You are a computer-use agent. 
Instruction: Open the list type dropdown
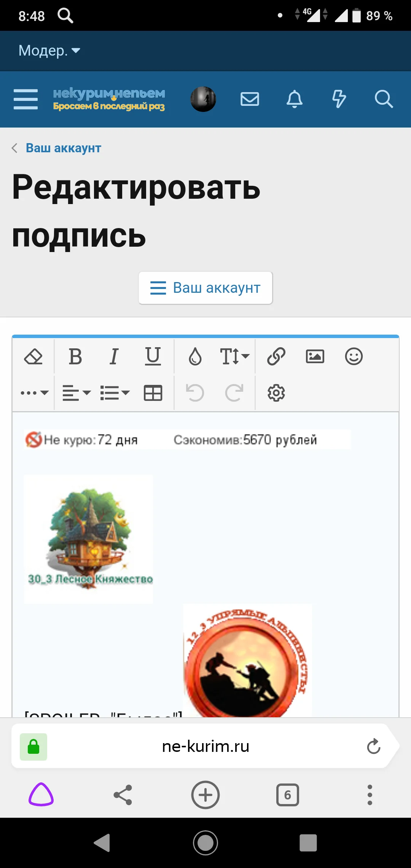[x=115, y=393]
